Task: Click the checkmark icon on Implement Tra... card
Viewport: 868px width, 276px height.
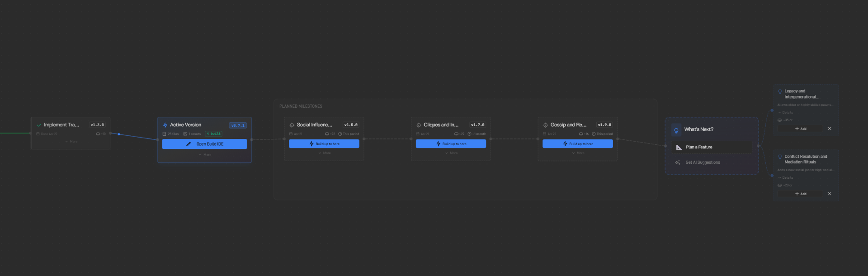Action: click(x=39, y=125)
